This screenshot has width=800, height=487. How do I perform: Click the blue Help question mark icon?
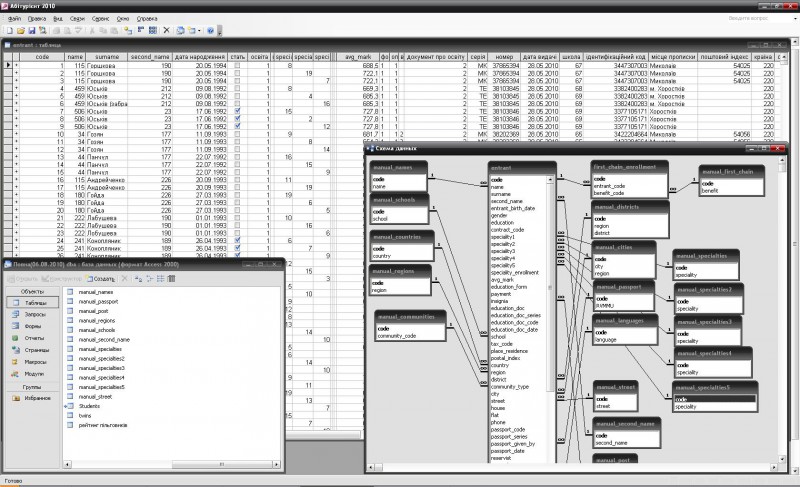210,31
